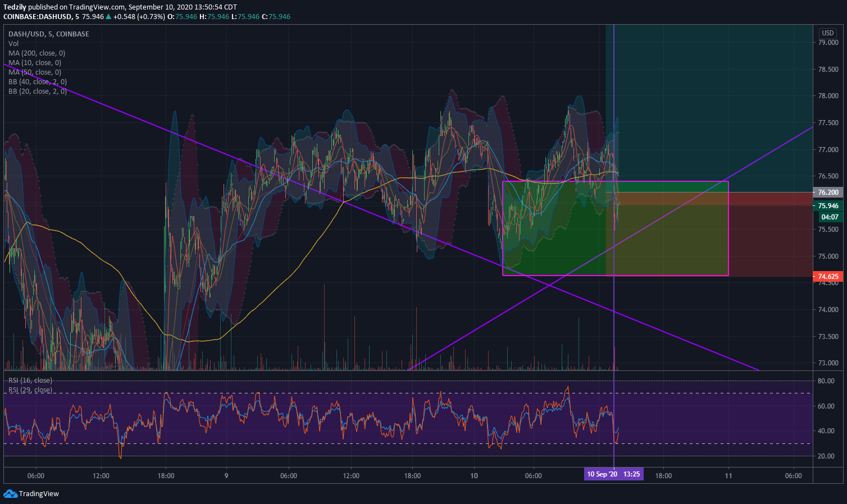Click the 10 Sep '20 13:25 crosshair time label
Screen dimensions: 847x504
point(613,474)
